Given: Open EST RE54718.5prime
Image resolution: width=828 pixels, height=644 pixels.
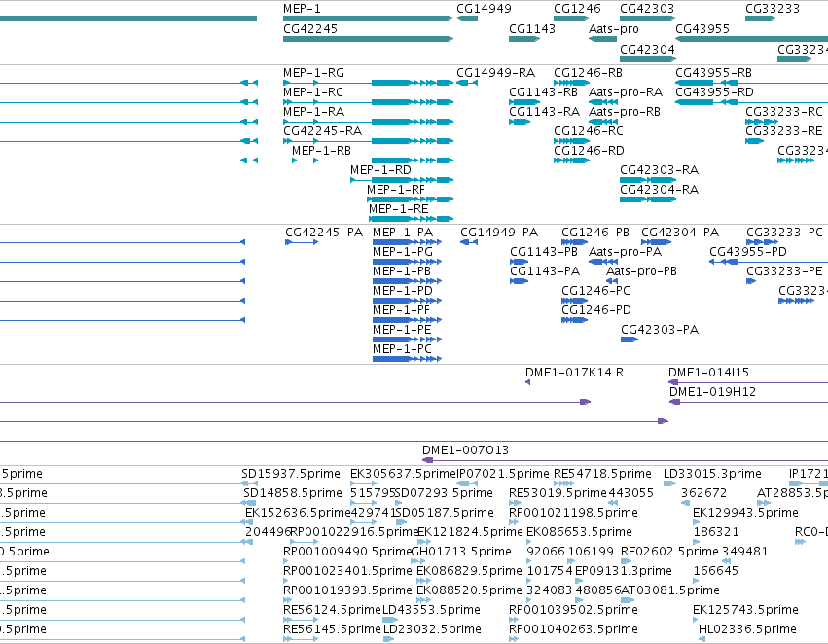Looking at the screenshot, I should [x=602, y=475].
